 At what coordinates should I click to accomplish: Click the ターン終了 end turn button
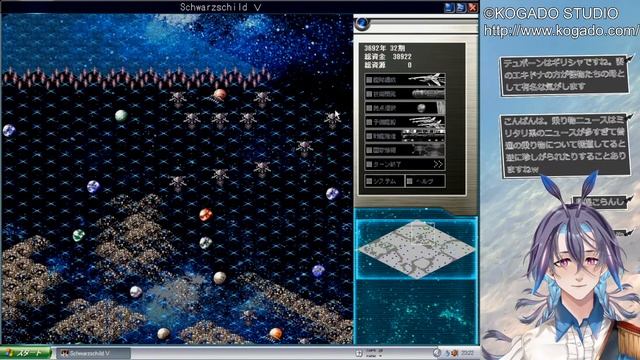click(404, 164)
